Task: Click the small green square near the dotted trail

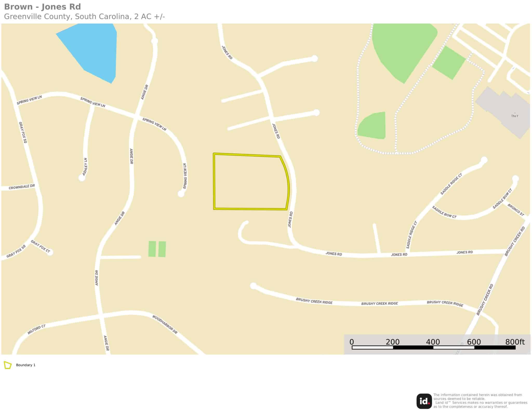Action: [x=449, y=63]
